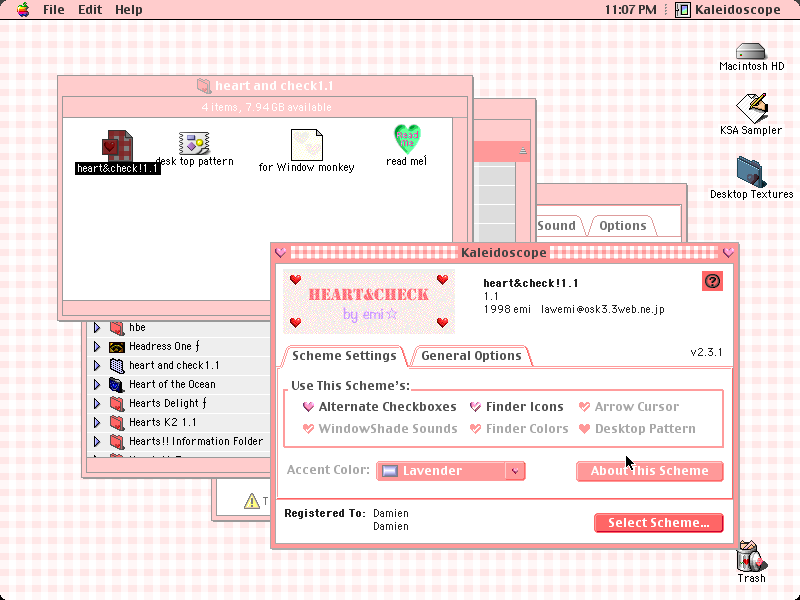Click the Select Scheme... button

click(x=659, y=523)
